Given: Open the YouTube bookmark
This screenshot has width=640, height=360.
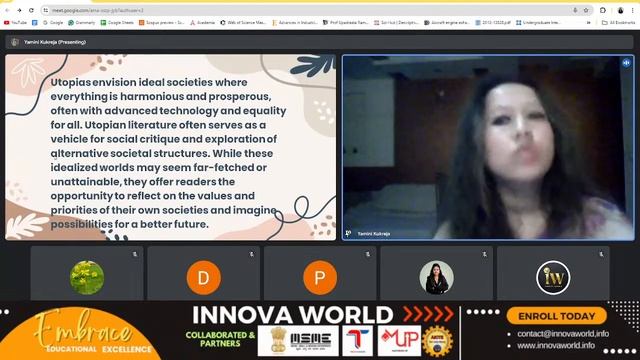Looking at the screenshot, I should [15, 23].
